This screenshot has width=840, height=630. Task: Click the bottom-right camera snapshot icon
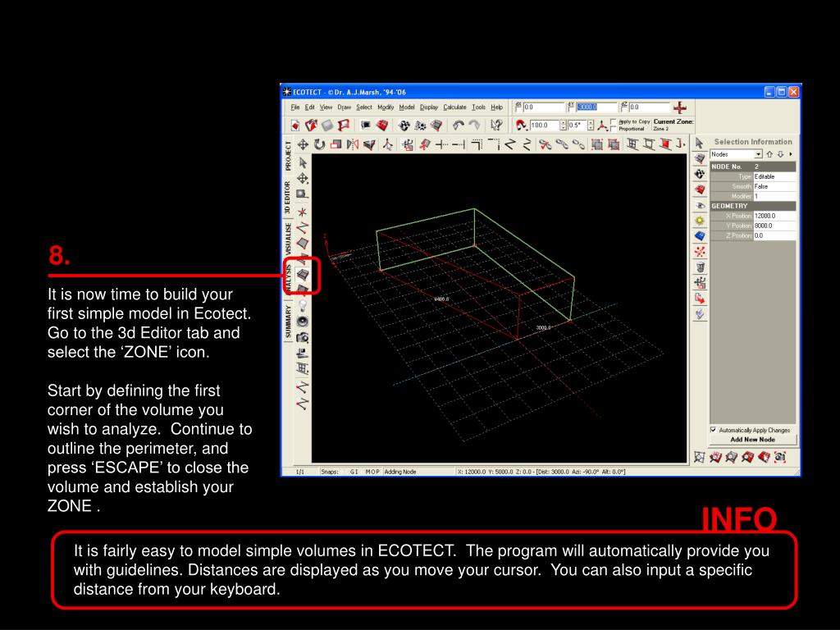tap(780, 458)
